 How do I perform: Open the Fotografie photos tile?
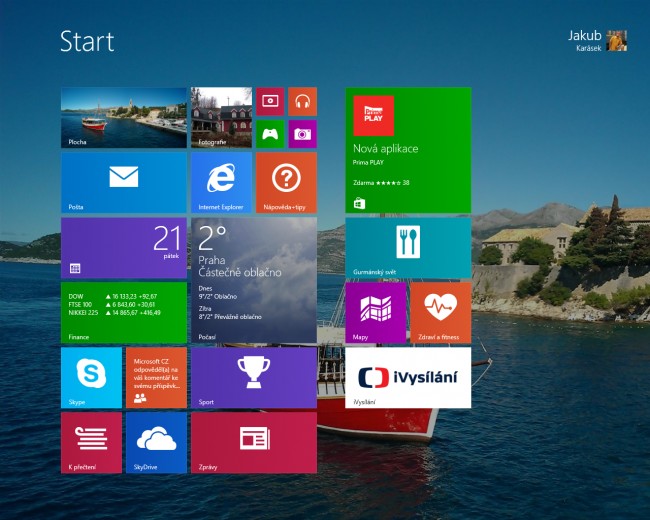point(221,117)
